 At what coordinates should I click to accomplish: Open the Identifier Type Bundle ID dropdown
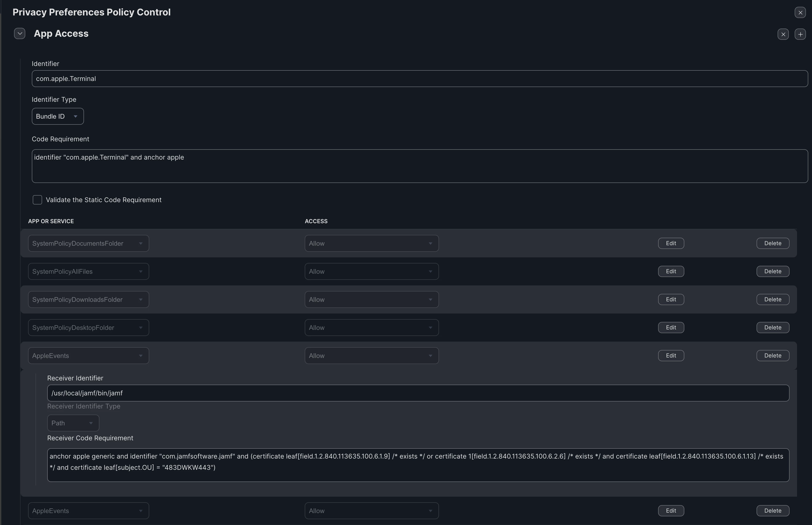coord(58,117)
